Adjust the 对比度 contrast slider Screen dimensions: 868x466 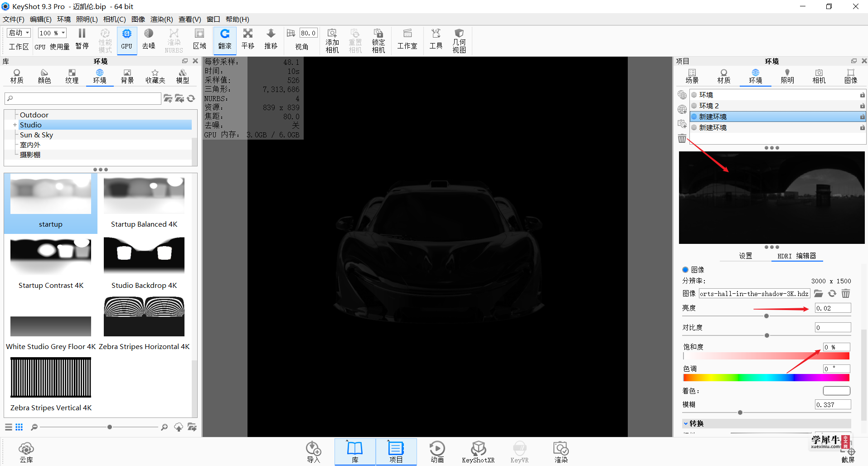click(x=767, y=335)
